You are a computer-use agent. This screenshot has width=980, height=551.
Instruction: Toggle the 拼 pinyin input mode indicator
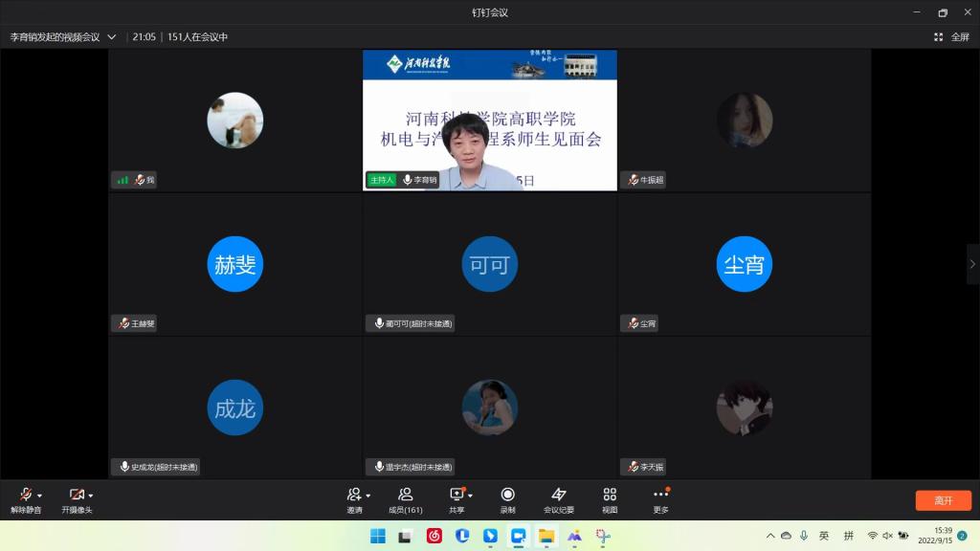coord(848,536)
